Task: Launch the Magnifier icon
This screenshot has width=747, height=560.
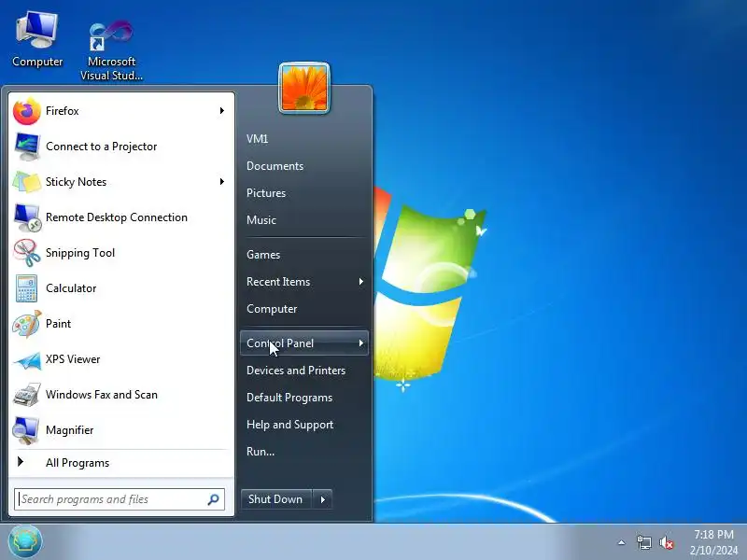Action: (x=26, y=430)
